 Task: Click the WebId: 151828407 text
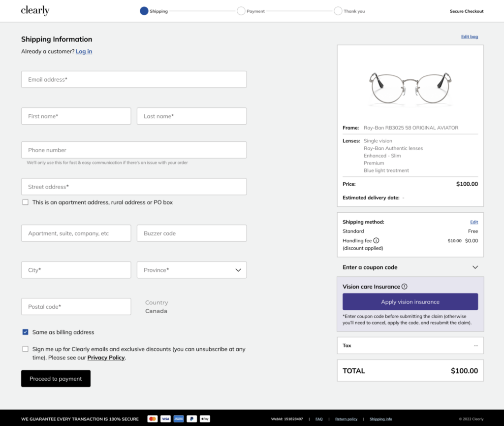(x=287, y=419)
